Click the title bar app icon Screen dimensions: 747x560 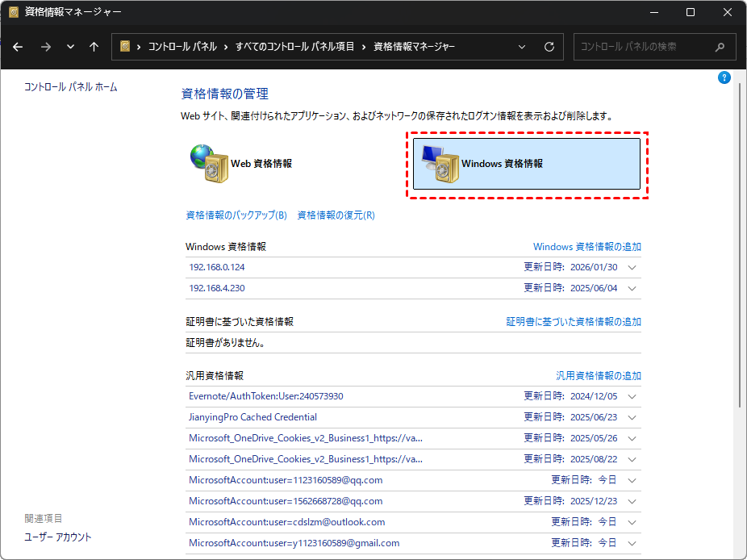[x=14, y=12]
